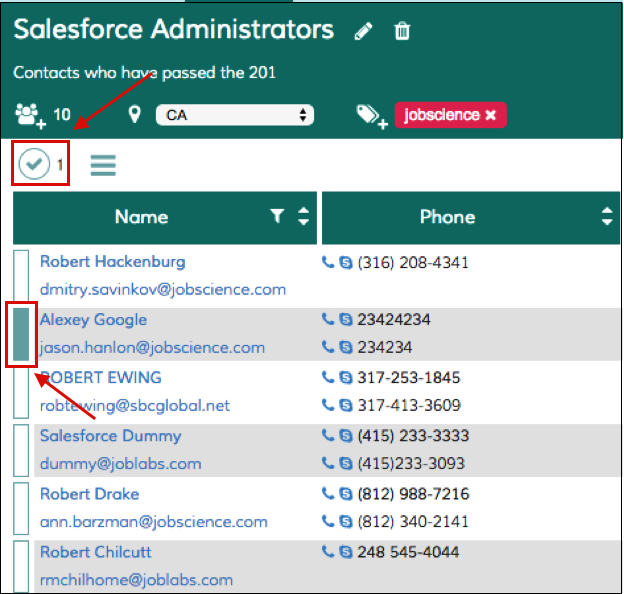This screenshot has width=624, height=594.
Task: Email ann.barzman@jobscience.com
Action: click(x=154, y=522)
